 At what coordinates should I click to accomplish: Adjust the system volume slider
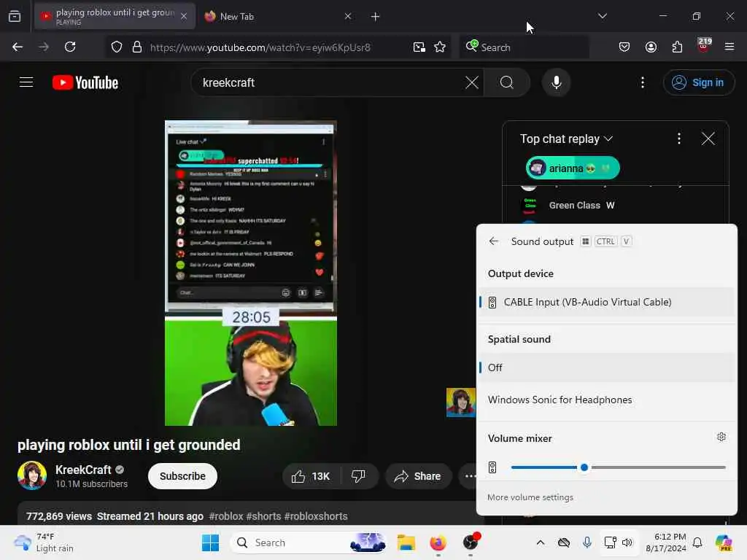pos(618,467)
